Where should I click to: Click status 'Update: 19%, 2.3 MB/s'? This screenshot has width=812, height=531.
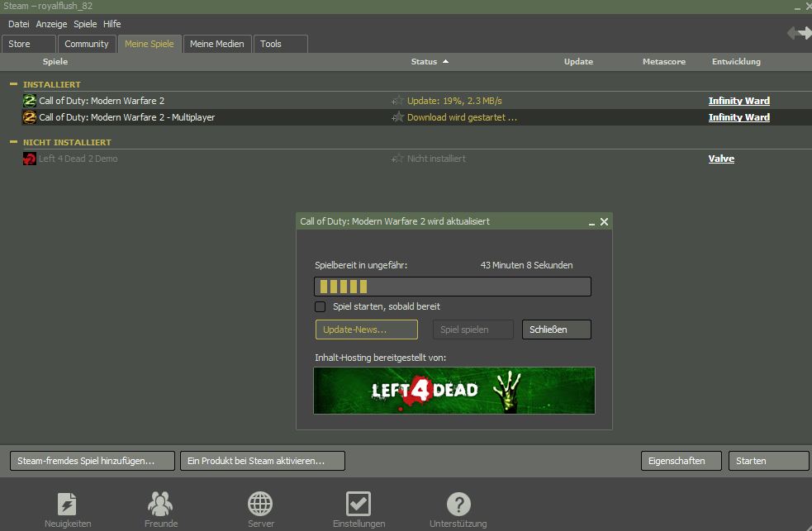(454, 101)
